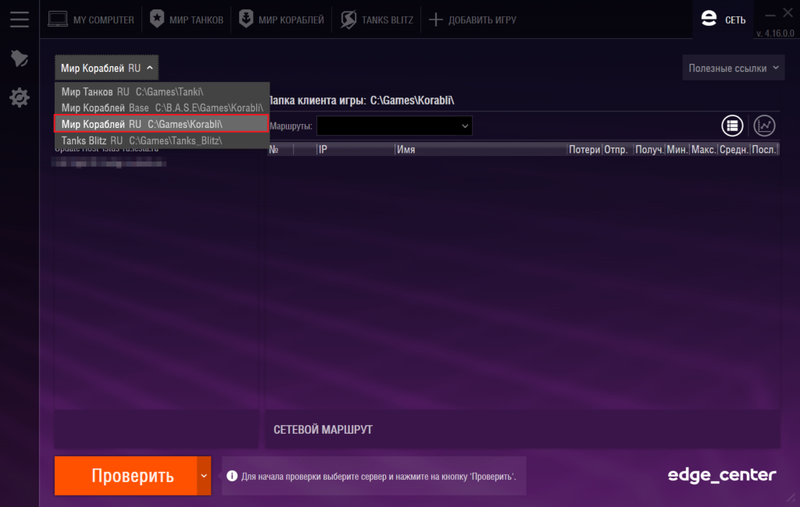Click the Имя column header
Screen dimensions: 800x507
(481, 149)
